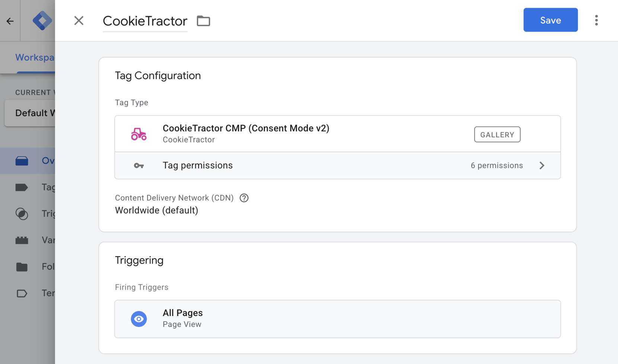Click the key icon beside Tag permissions
618x364 pixels.
pyautogui.click(x=138, y=165)
